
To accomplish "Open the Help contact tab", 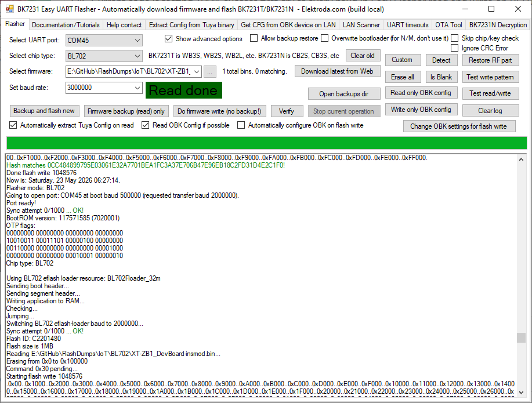I will (124, 25).
